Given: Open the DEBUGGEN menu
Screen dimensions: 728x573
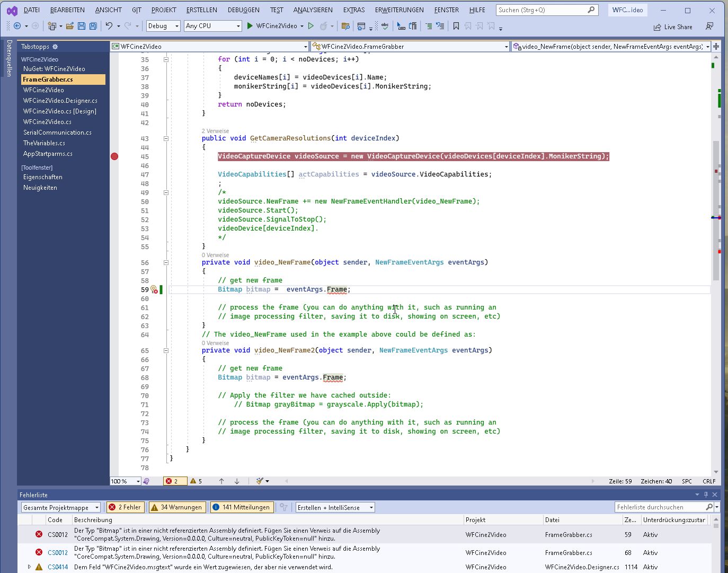Looking at the screenshot, I should pyautogui.click(x=243, y=9).
